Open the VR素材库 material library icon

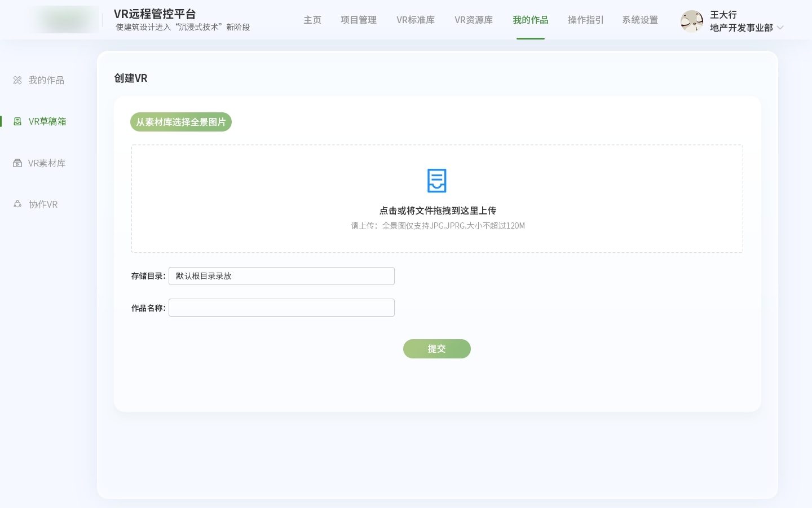coord(17,163)
